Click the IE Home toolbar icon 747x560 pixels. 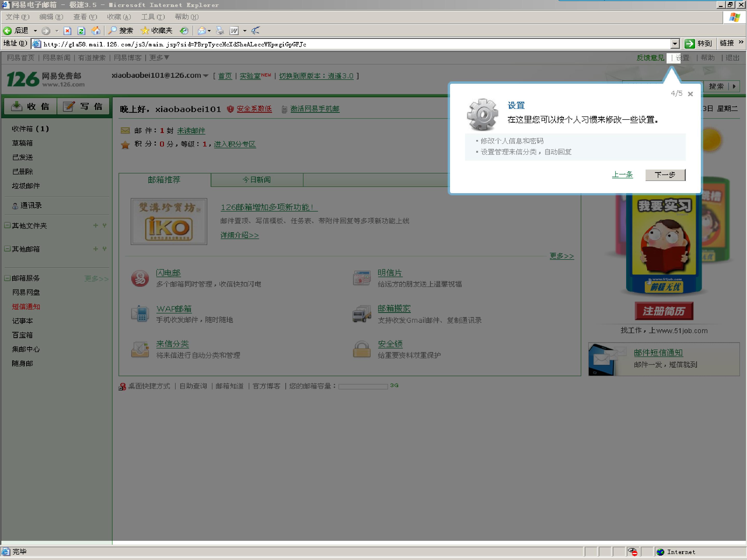tap(96, 31)
